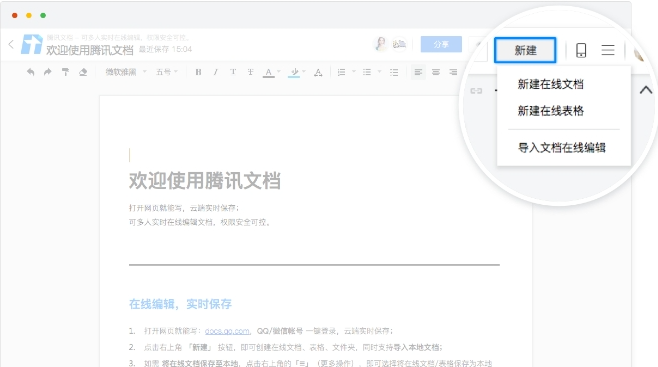
Task: Align text right
Action: 453,72
